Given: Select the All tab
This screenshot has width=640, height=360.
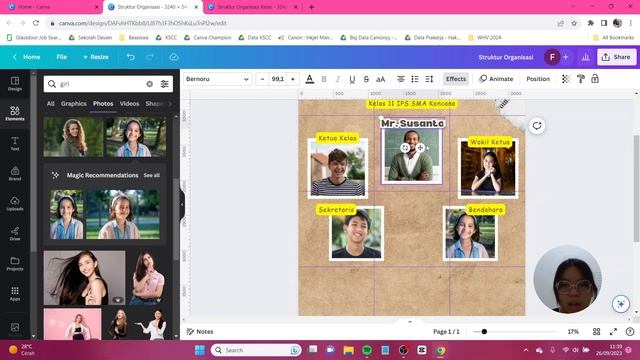Looking at the screenshot, I should 51,104.
